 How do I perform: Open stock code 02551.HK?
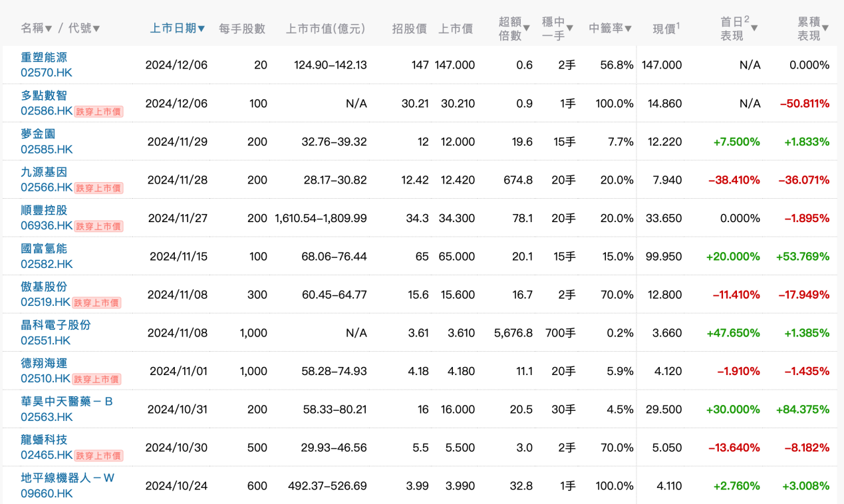(47, 340)
